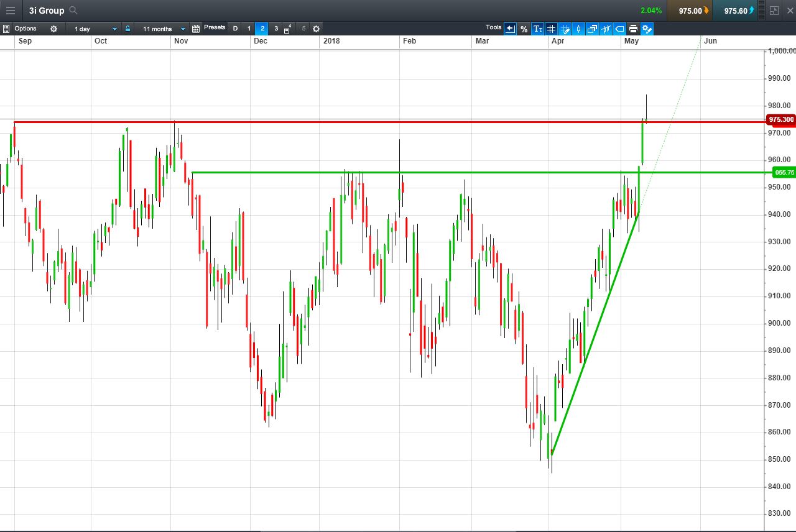
Task: Save preset to slot 4
Action: [x=287, y=29]
